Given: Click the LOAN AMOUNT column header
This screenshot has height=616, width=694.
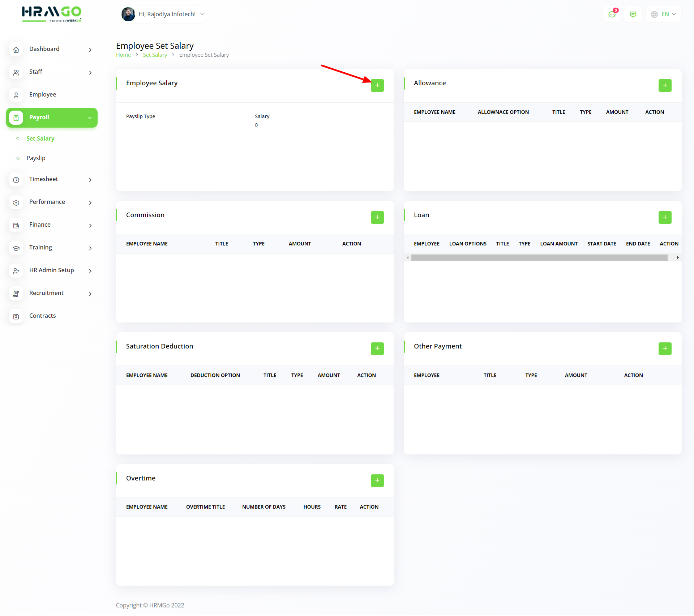Looking at the screenshot, I should click(x=559, y=244).
